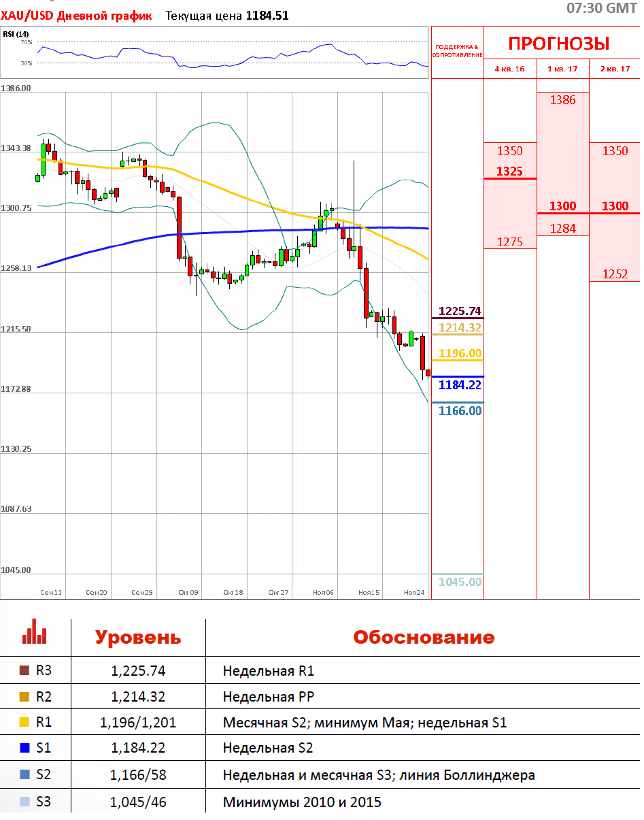Viewport: 644px width, 820px height.
Task: Click the 1386 forecast value
Action: (x=563, y=100)
